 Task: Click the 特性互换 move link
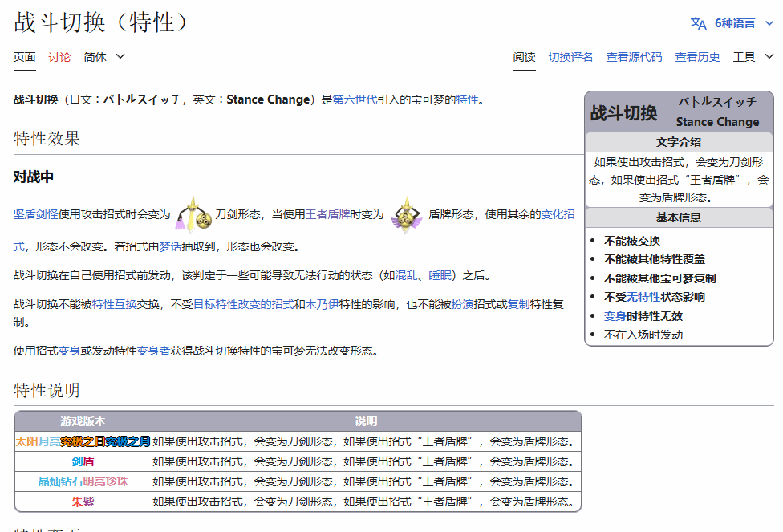pos(115,304)
